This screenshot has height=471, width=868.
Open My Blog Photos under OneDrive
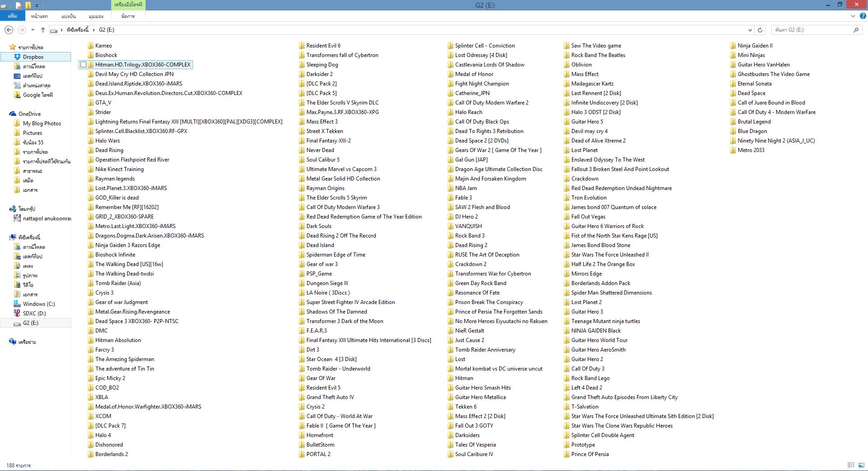[42, 124]
